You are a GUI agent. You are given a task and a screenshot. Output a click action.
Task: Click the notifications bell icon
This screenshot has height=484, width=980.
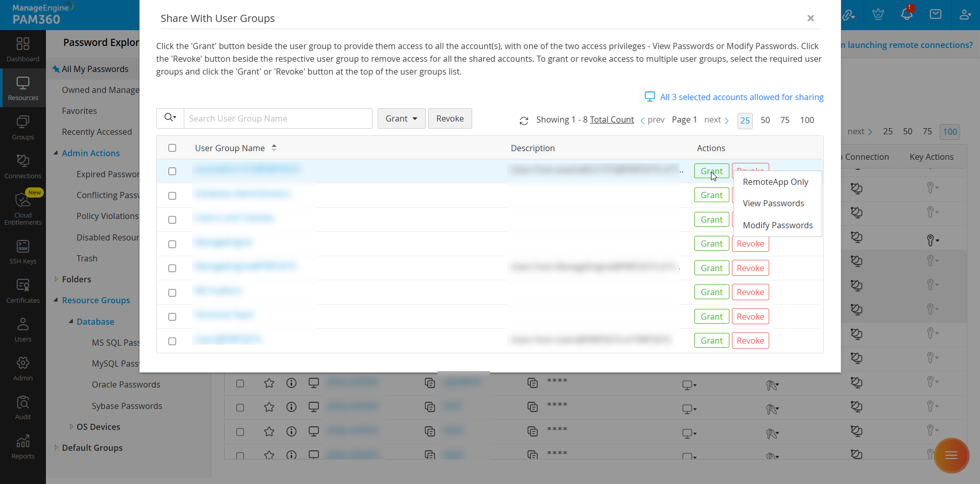pos(907,14)
